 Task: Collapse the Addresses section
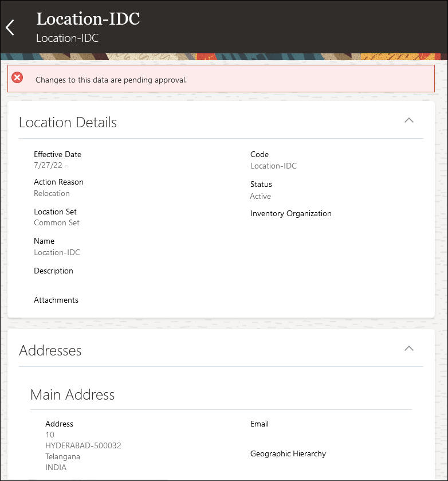[408, 349]
